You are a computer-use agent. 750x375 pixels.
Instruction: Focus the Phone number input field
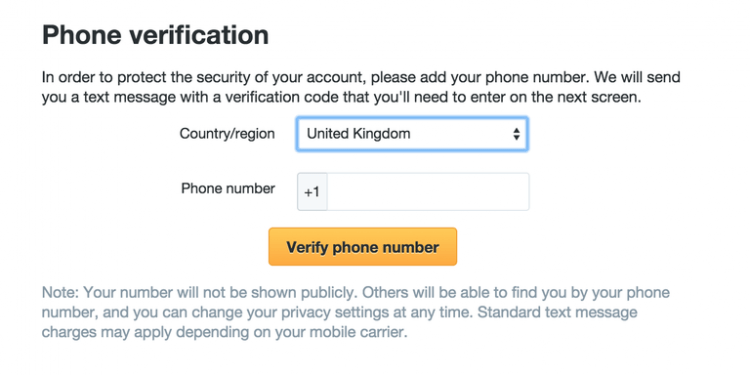(428, 192)
